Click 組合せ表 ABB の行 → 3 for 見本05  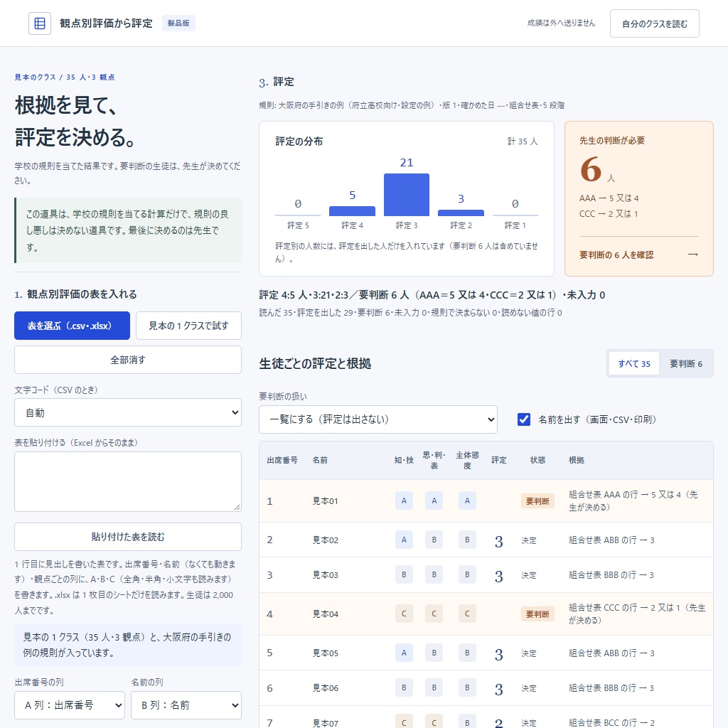tap(611, 653)
